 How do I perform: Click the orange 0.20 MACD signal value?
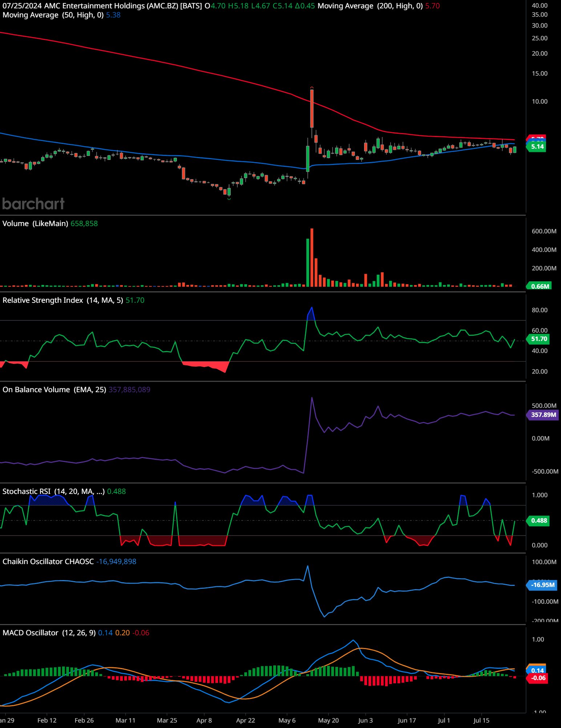(x=122, y=633)
